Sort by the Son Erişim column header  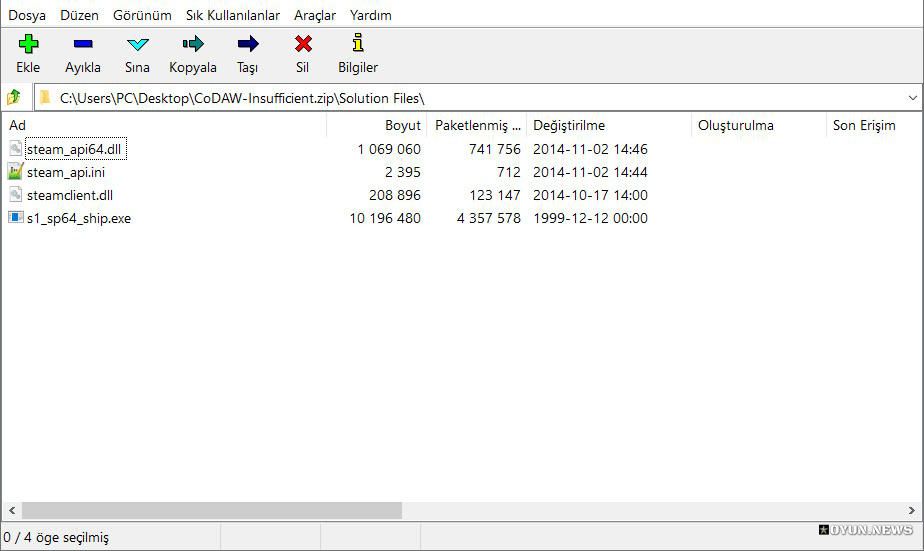pos(874,125)
